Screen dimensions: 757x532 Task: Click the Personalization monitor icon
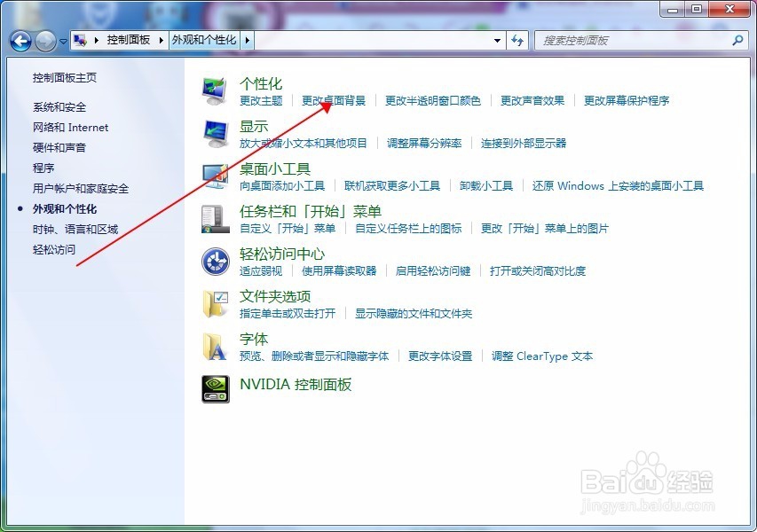pyautogui.click(x=215, y=91)
